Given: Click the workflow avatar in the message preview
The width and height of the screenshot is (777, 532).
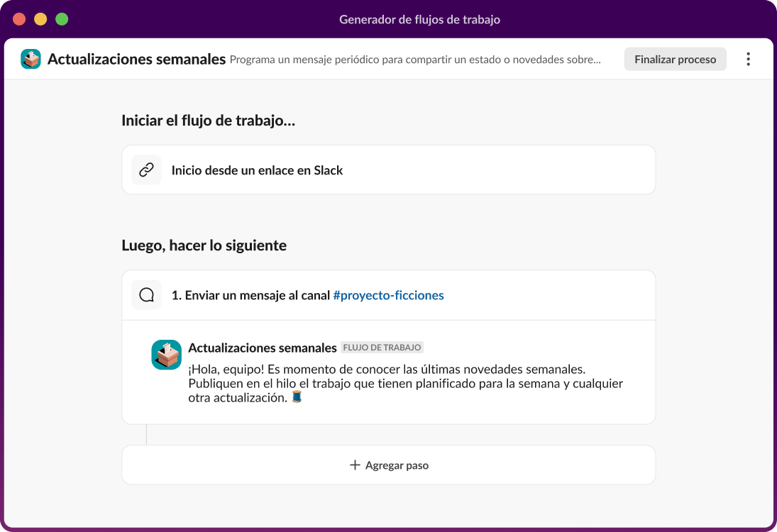Looking at the screenshot, I should pyautogui.click(x=166, y=354).
